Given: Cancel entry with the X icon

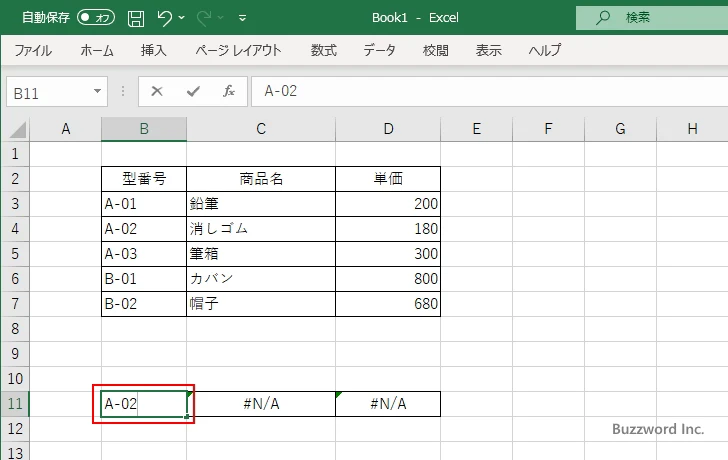Looking at the screenshot, I should [x=157, y=91].
